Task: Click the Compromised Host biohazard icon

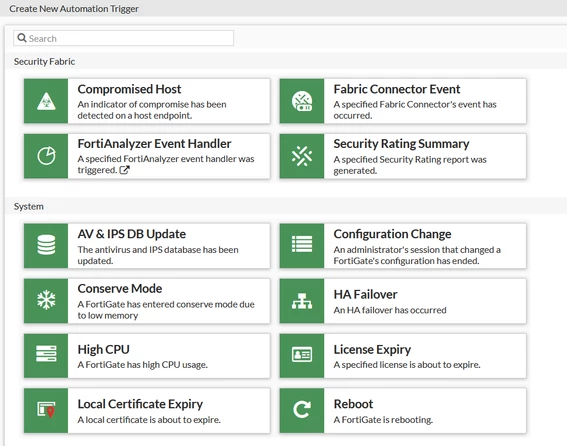Action: 46,101
